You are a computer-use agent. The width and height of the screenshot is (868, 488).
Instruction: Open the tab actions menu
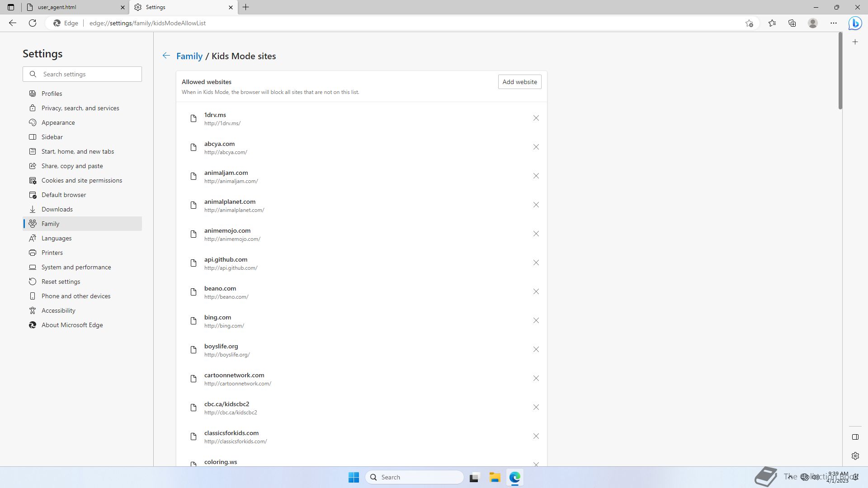coord(11,7)
